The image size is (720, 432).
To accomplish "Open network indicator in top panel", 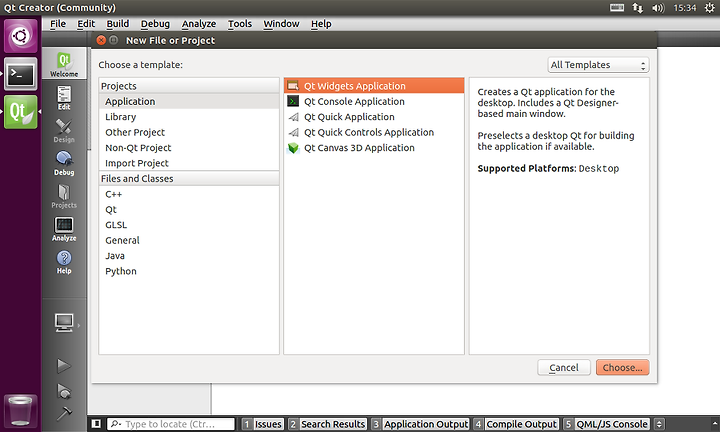I will coord(637,7).
